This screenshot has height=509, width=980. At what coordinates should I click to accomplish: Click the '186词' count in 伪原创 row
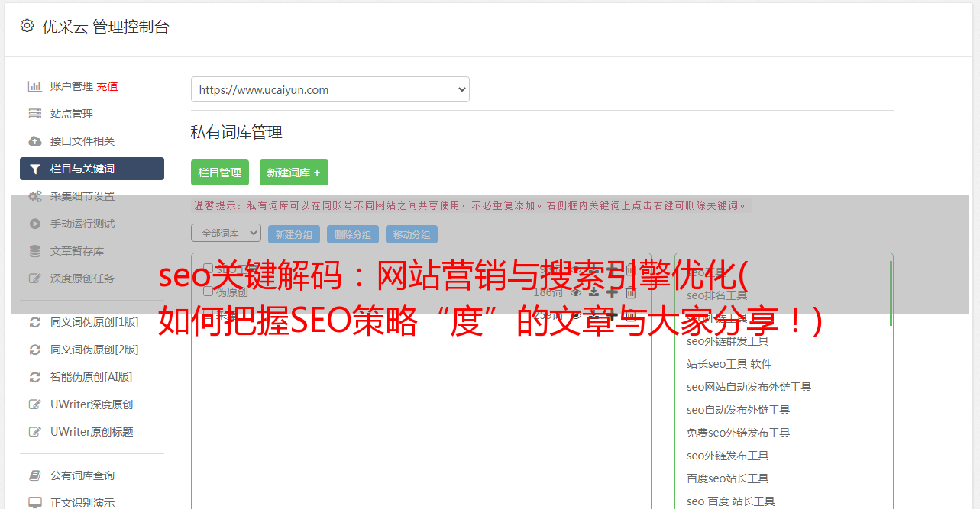click(x=548, y=292)
